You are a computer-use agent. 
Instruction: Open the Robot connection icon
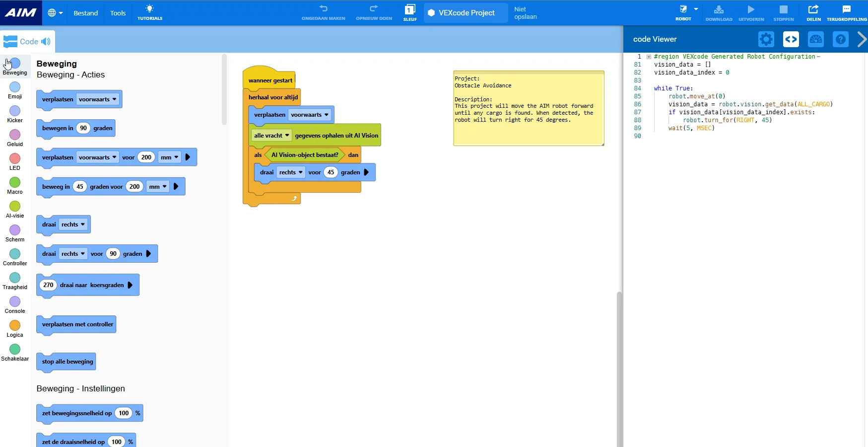(683, 12)
